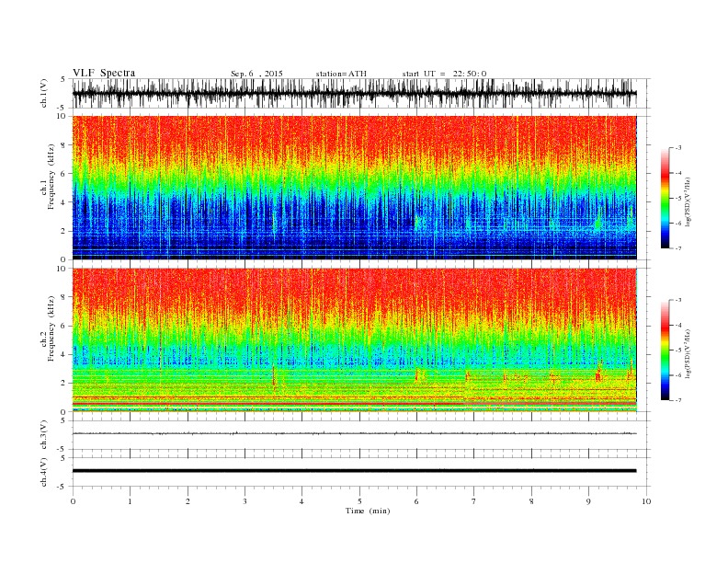Click time axis tick label "2"
The width and height of the screenshot is (728, 563).
point(188,501)
